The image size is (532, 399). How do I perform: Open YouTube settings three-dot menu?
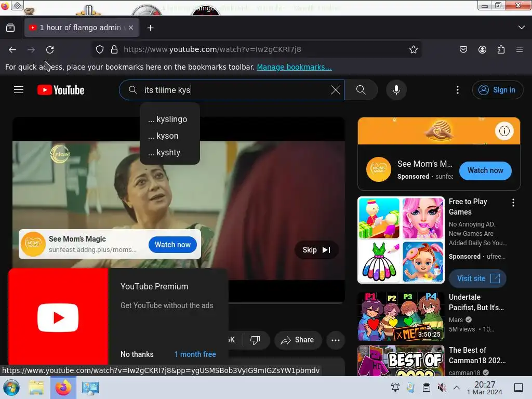point(458,90)
